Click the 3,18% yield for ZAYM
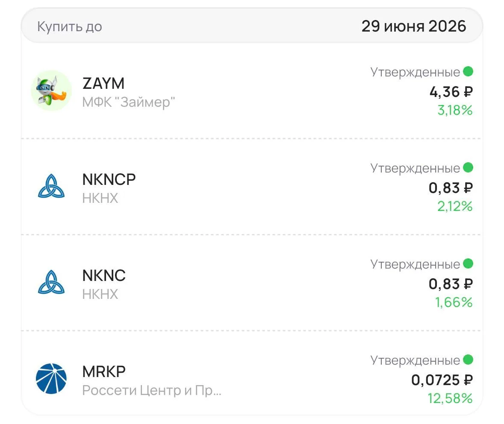 tap(455, 110)
